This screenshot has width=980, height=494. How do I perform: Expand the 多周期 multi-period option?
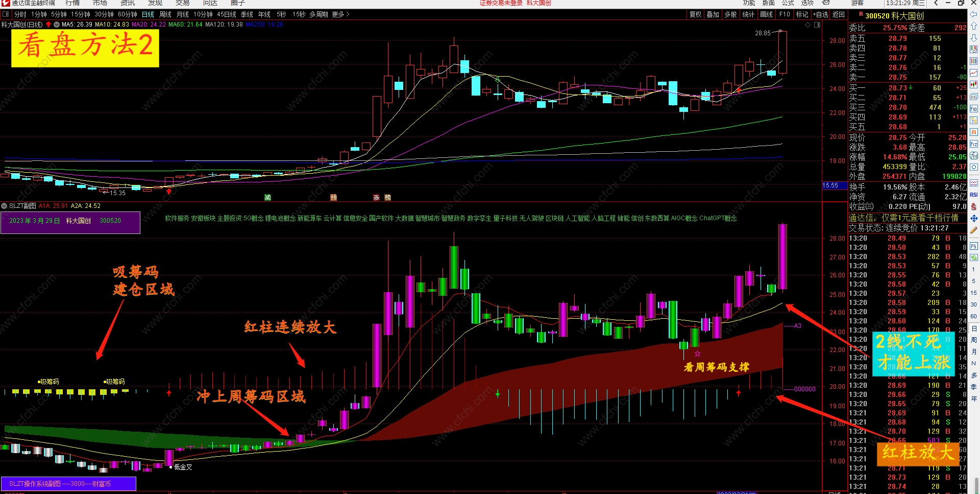[x=319, y=14]
